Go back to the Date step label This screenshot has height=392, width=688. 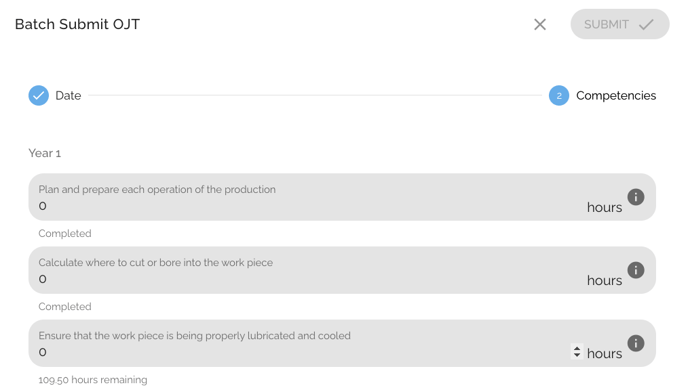coord(68,96)
